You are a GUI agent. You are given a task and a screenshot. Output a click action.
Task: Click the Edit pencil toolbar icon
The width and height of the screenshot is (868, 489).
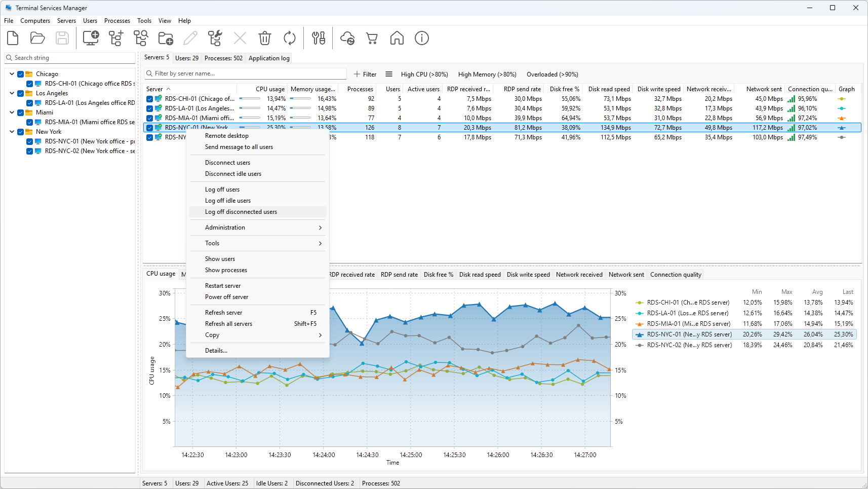tap(190, 38)
